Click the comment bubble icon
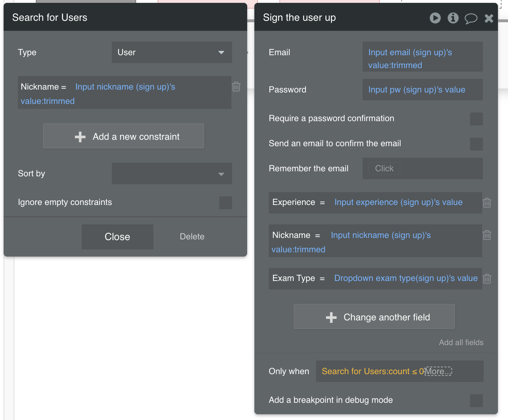This screenshot has height=420, width=508. [x=471, y=18]
